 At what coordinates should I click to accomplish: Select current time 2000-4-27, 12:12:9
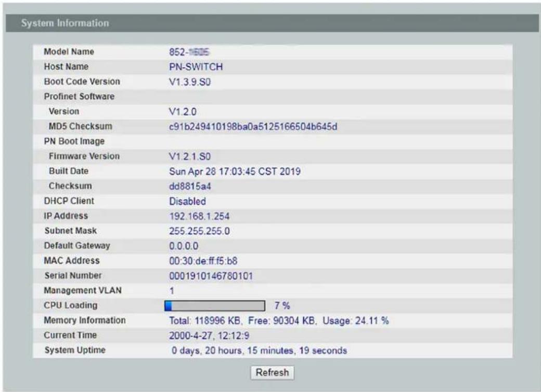point(209,335)
